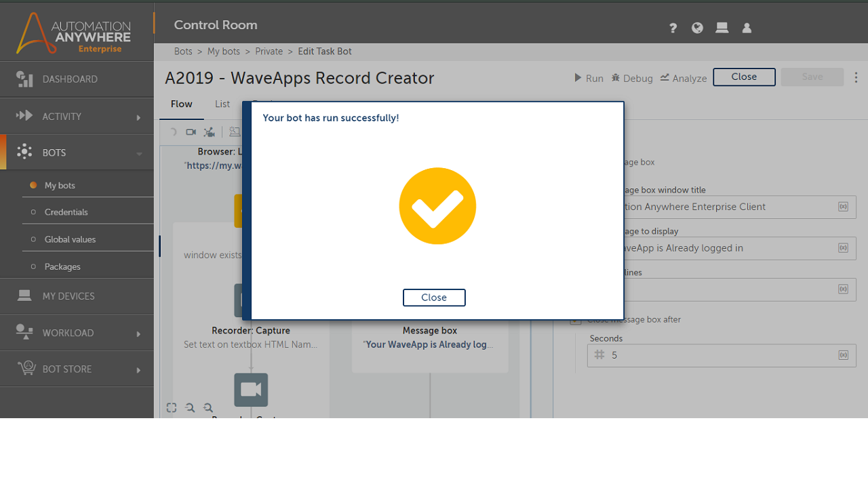Click the redo arrow in flow toolbar
This screenshot has height=488, width=868.
coord(173,132)
